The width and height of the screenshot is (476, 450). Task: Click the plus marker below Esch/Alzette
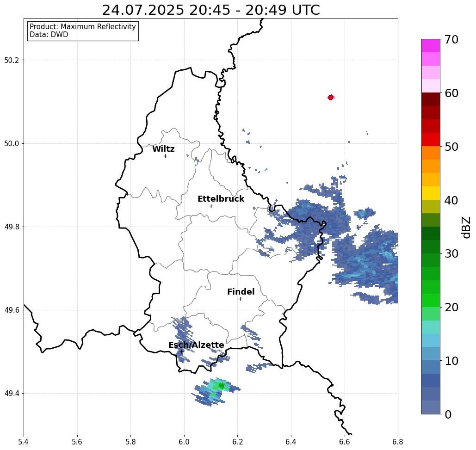tap(181, 351)
